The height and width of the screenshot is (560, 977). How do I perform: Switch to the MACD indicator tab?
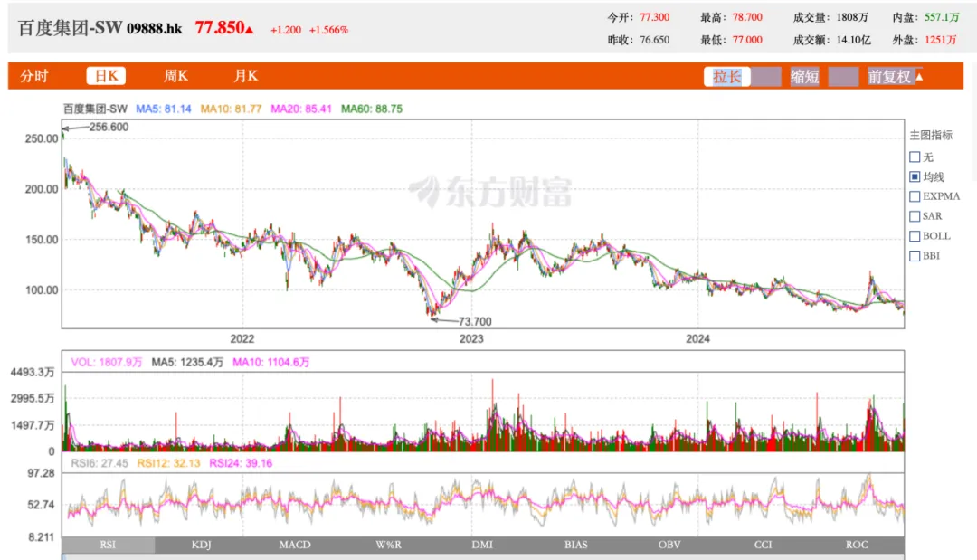(295, 545)
